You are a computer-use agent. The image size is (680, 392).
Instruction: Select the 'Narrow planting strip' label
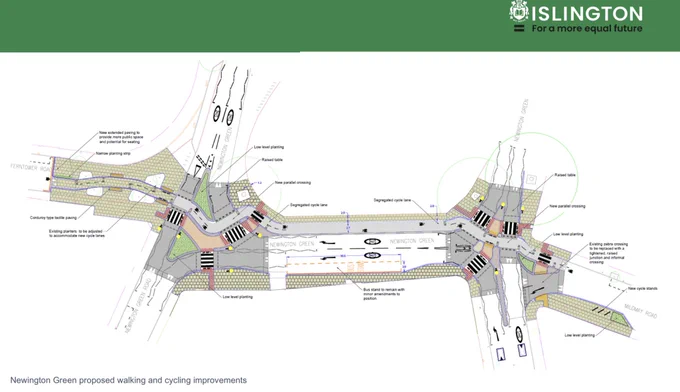click(113, 154)
